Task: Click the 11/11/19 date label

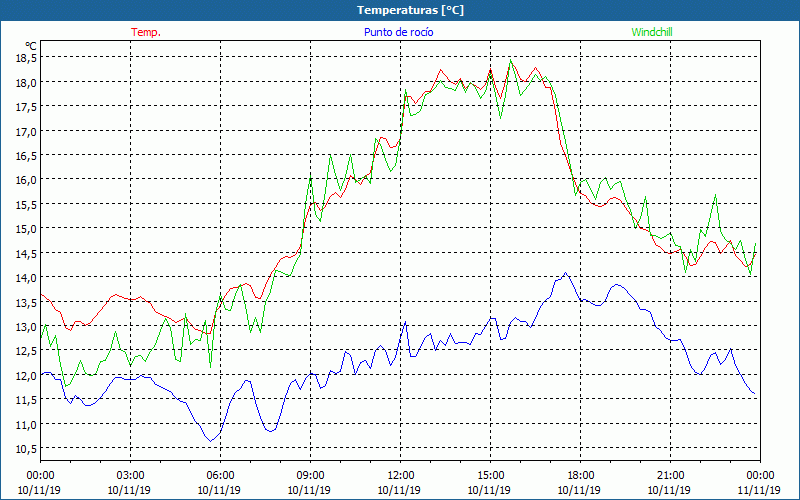Action: (759, 490)
